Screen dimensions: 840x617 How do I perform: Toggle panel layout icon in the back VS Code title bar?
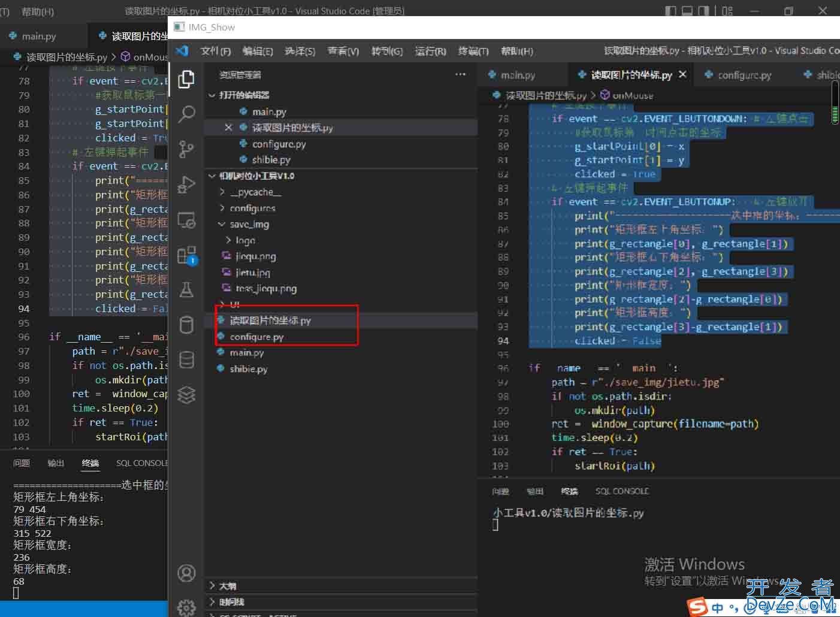[687, 11]
